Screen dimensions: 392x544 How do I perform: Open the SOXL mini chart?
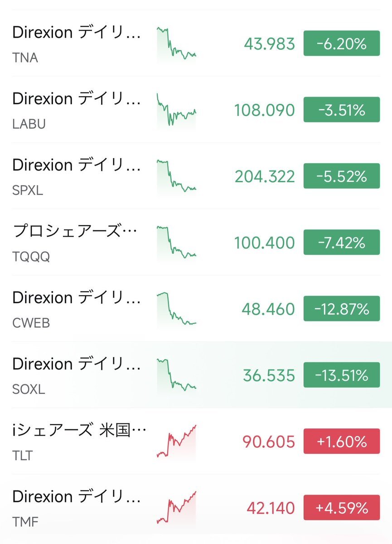[176, 375]
